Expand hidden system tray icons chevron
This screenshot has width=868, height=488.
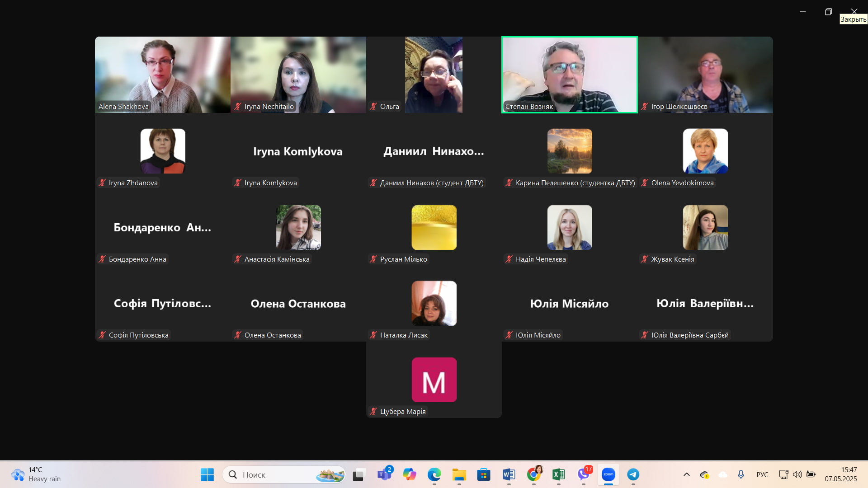[x=686, y=474]
